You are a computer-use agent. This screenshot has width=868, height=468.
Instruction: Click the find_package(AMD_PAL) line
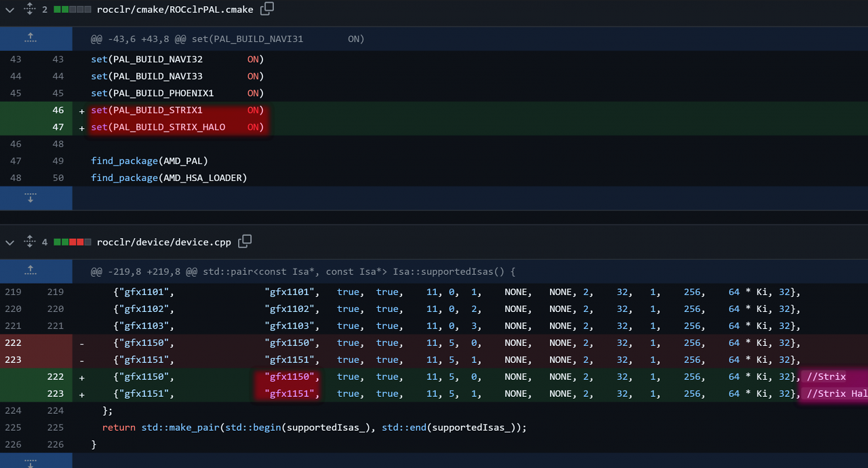click(149, 161)
